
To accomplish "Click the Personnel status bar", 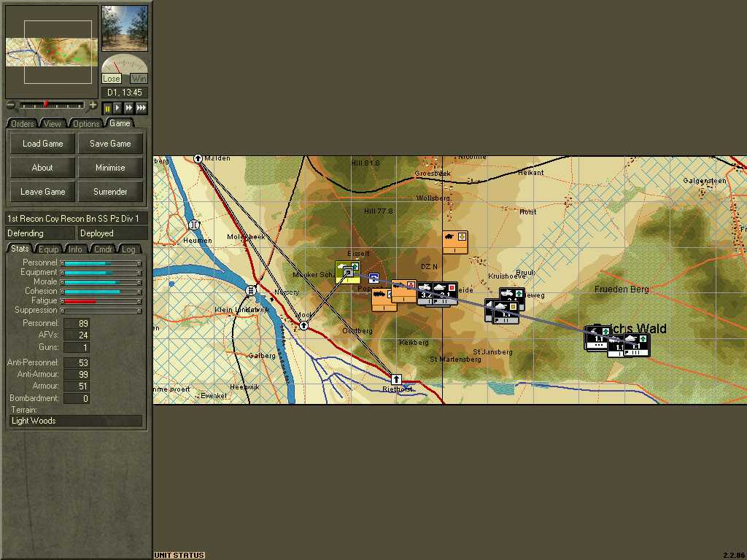I will tap(101, 263).
